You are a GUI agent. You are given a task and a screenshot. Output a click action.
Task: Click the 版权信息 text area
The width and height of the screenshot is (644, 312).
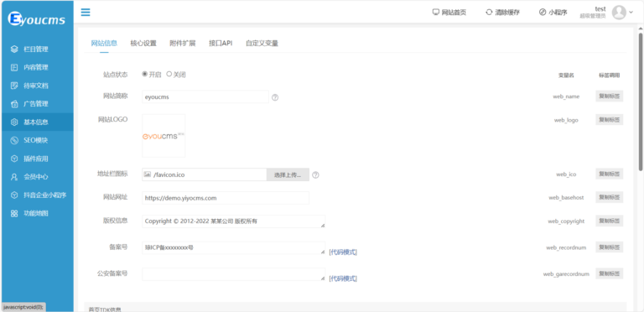pos(234,221)
